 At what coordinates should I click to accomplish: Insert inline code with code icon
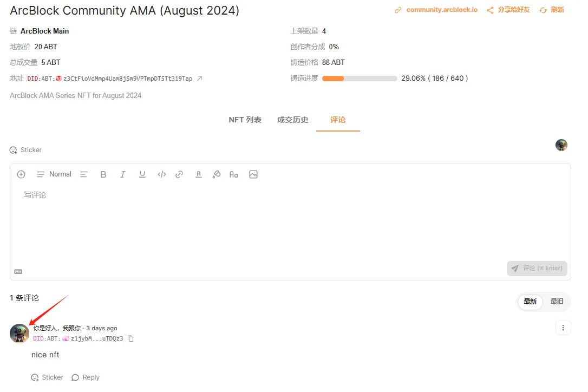162,174
